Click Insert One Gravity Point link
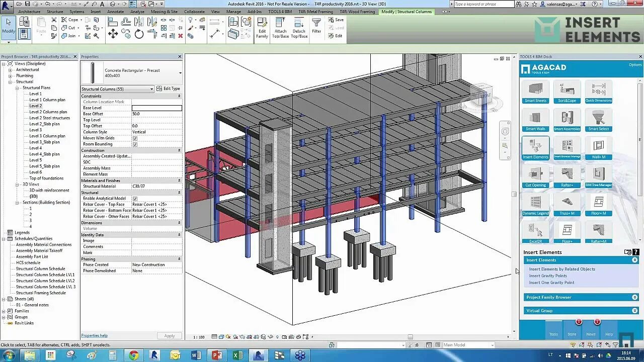 pyautogui.click(x=551, y=283)
